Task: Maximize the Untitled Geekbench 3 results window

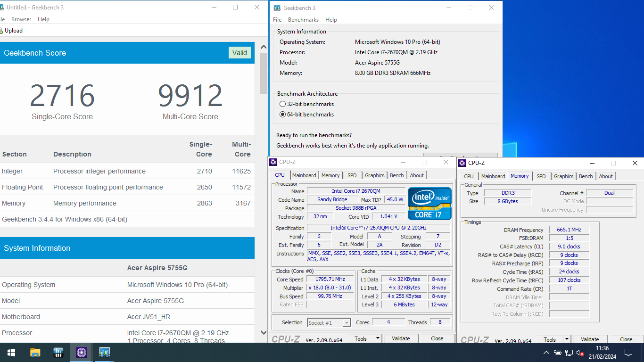Action: point(235,7)
